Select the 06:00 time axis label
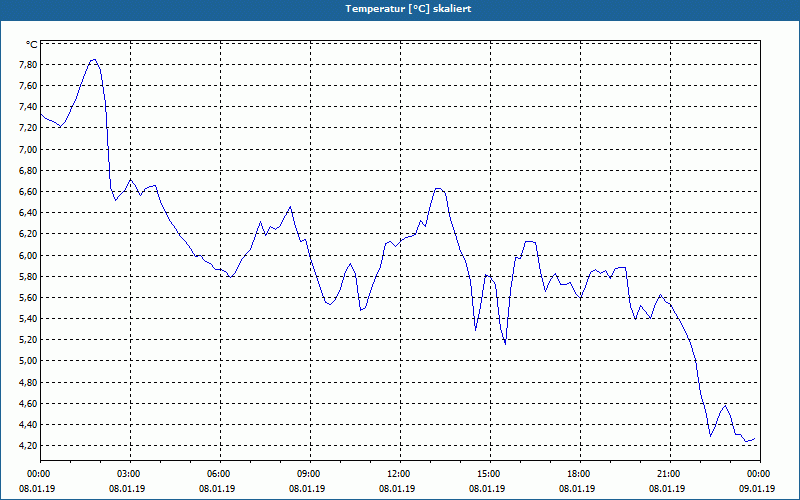The image size is (800, 500). pos(217,474)
